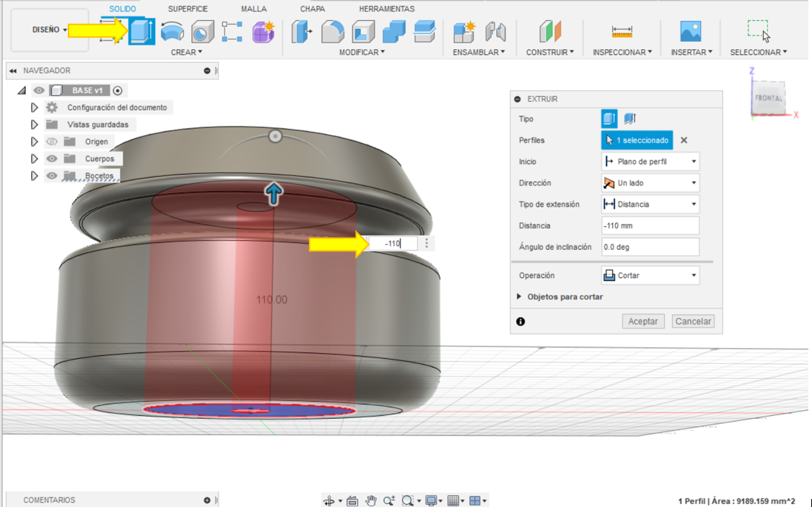Click the Zoom Window icon
Image resolution: width=812 pixels, height=507 pixels.
[408, 500]
